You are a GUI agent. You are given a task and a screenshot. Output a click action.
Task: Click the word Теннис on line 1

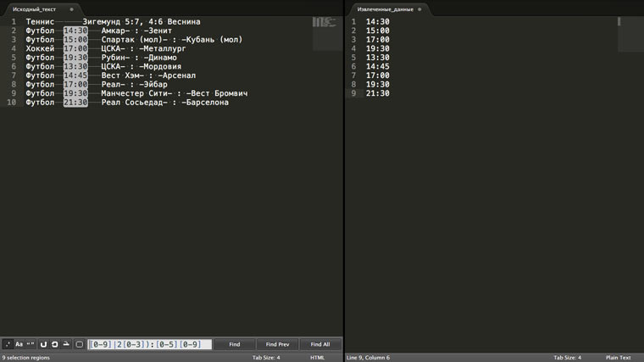40,22
